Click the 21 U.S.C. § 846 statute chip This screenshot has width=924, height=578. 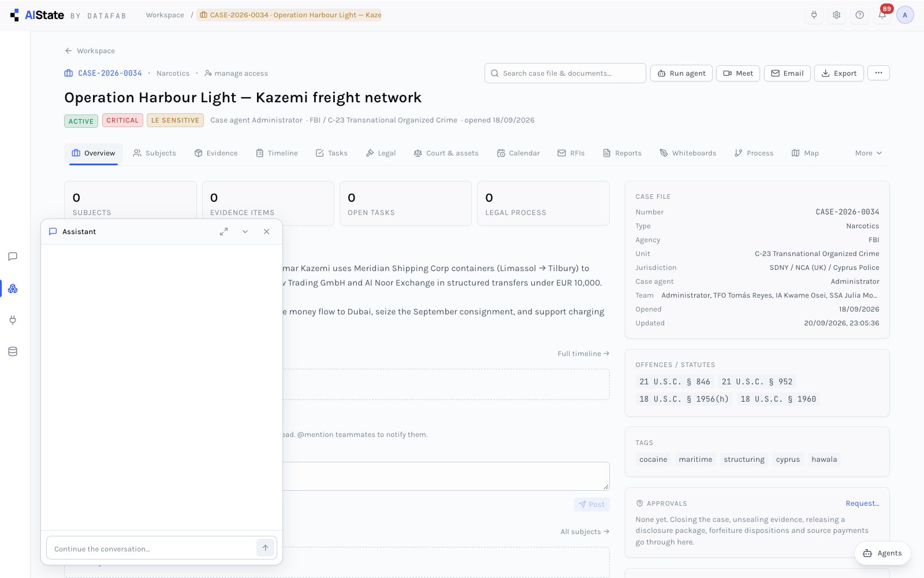675,382
